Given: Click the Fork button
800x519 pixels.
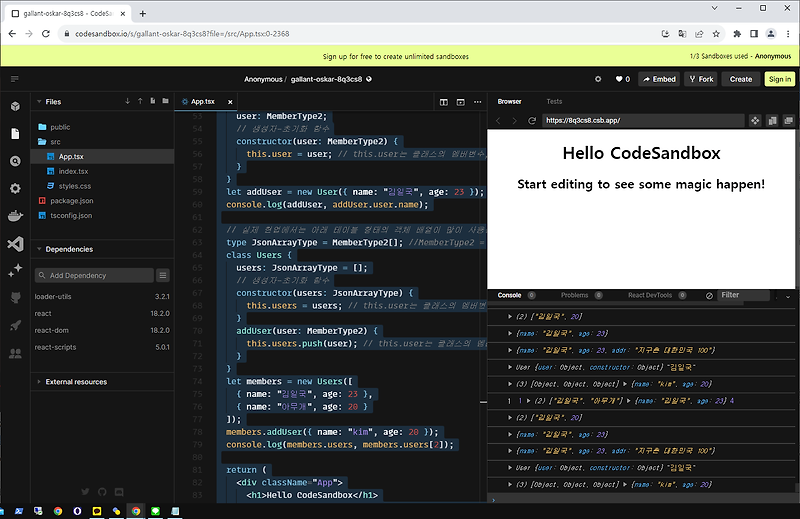Looking at the screenshot, I should pyautogui.click(x=701, y=79).
